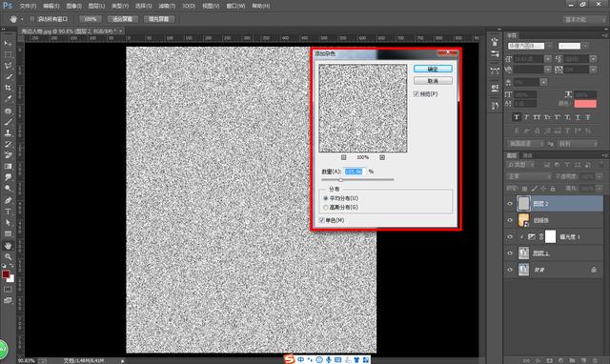
Task: Toggle the monochromatic (M) checkbox
Action: (322, 220)
